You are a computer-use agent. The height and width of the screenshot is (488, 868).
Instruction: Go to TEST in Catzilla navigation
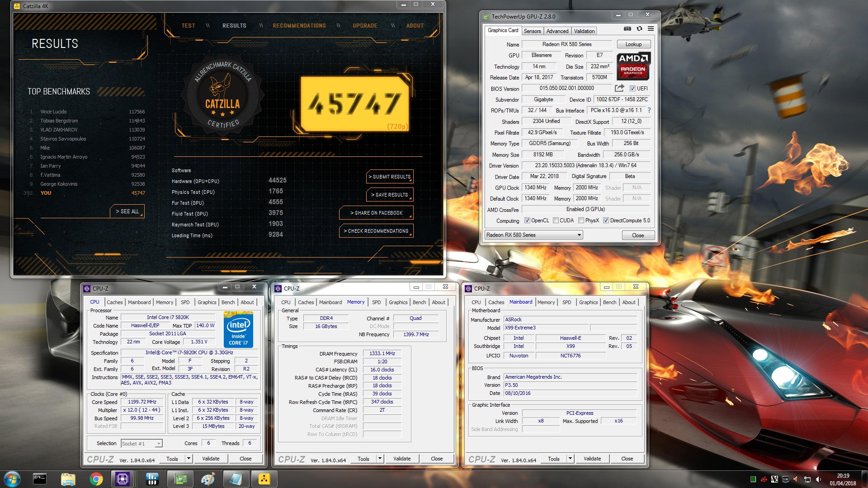pyautogui.click(x=188, y=26)
